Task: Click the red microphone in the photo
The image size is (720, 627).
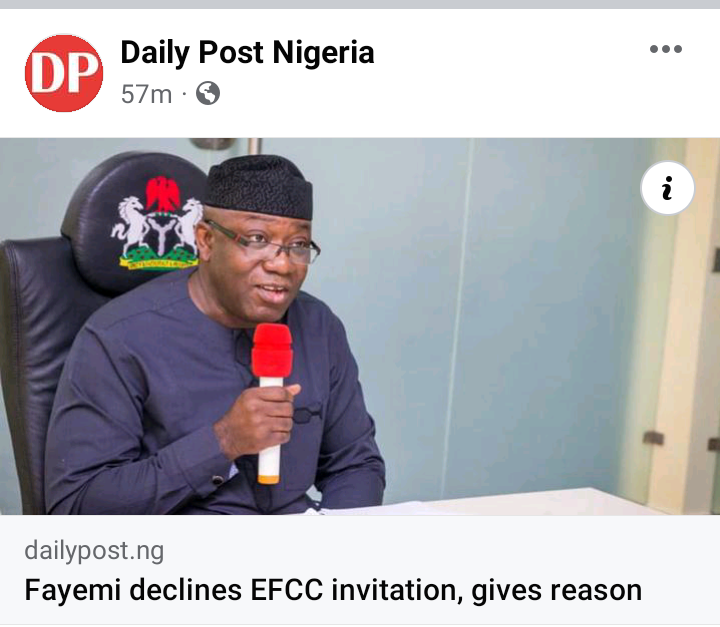Action: [x=271, y=350]
